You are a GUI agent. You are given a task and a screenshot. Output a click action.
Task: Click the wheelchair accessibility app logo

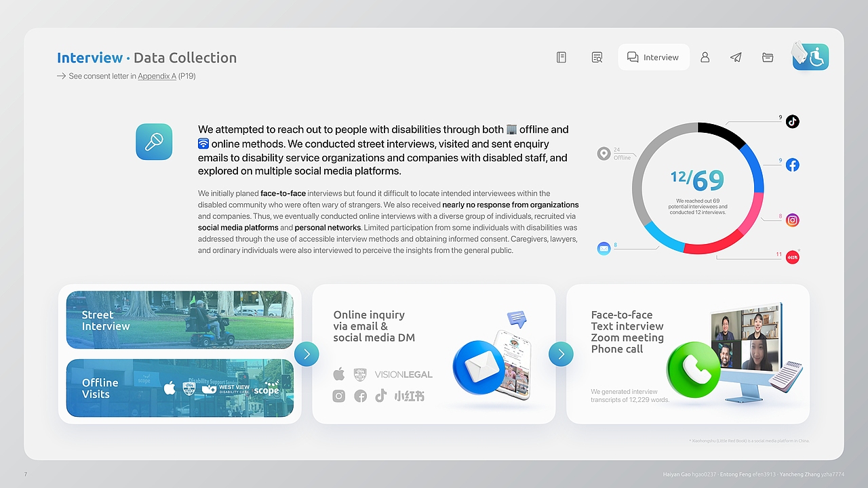(810, 56)
